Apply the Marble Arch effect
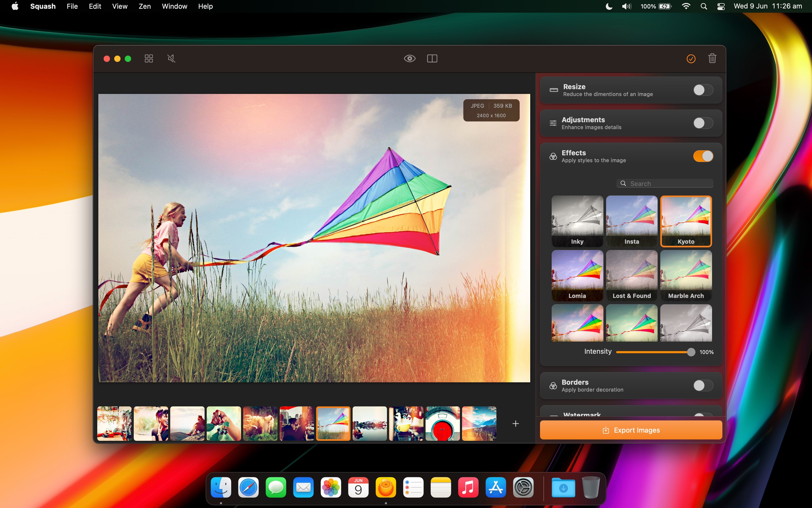Viewport: 812px width, 508px height. click(x=686, y=275)
